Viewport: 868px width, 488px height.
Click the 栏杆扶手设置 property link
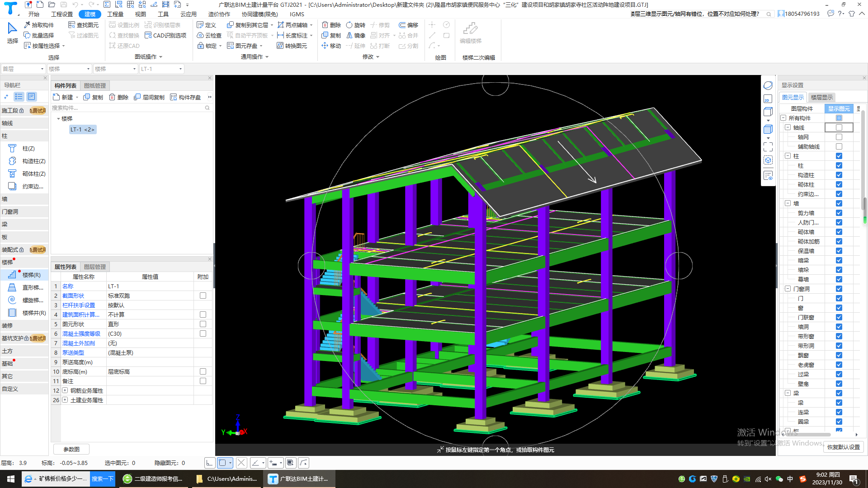tap(79, 305)
